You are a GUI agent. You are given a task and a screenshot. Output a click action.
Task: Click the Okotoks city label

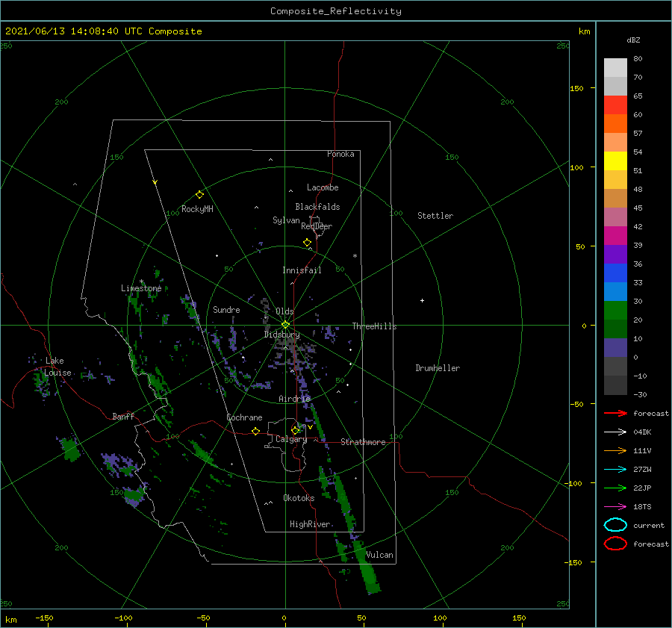tap(299, 498)
